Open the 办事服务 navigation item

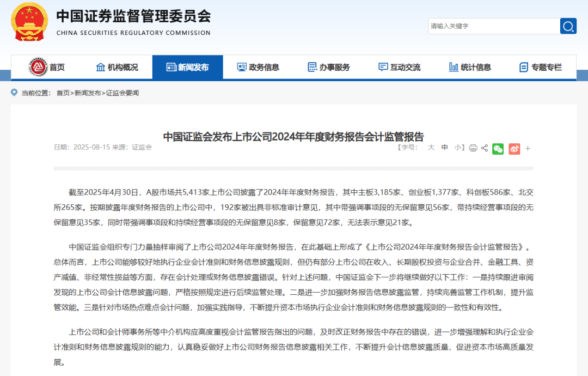pos(329,67)
